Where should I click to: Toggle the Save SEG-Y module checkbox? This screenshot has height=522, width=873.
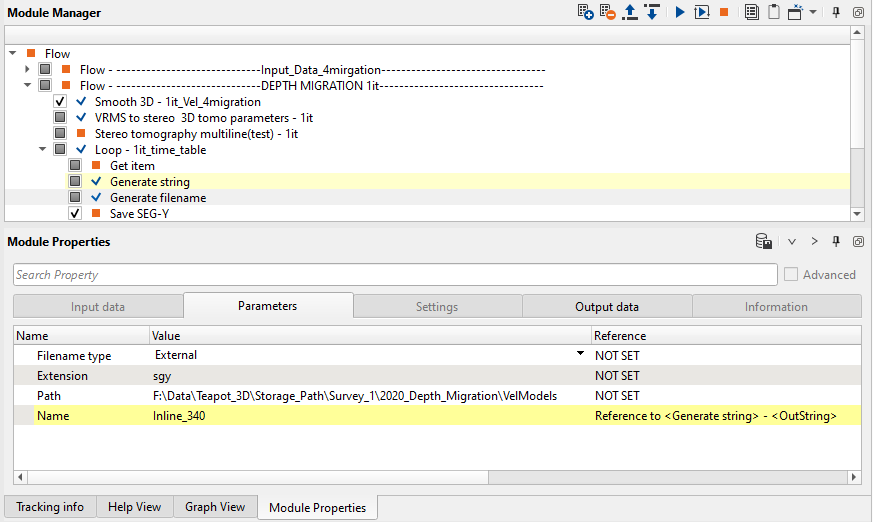point(75,214)
